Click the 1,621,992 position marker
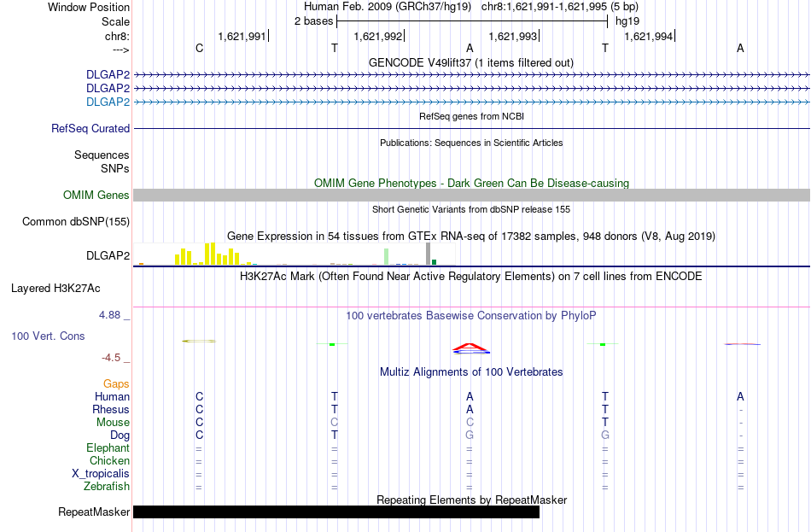The image size is (811, 532). click(x=378, y=36)
